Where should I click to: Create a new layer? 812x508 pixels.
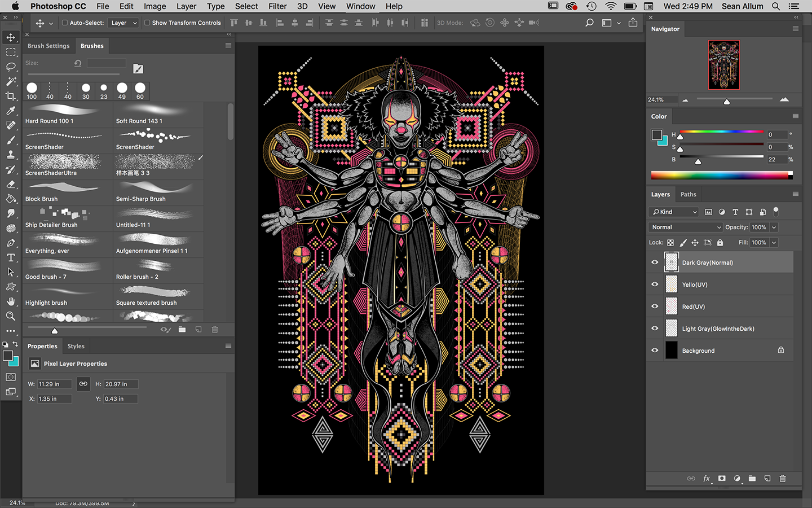pyautogui.click(x=767, y=478)
